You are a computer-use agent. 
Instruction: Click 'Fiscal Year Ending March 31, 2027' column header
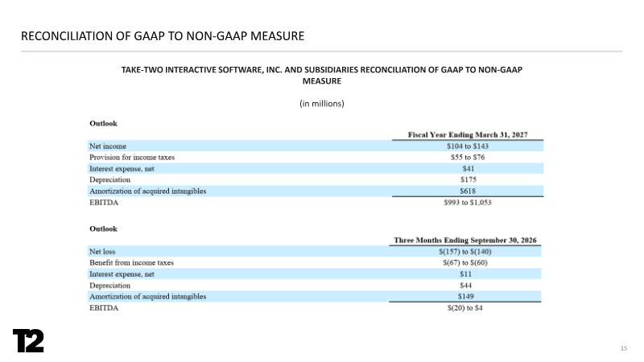tap(468, 134)
